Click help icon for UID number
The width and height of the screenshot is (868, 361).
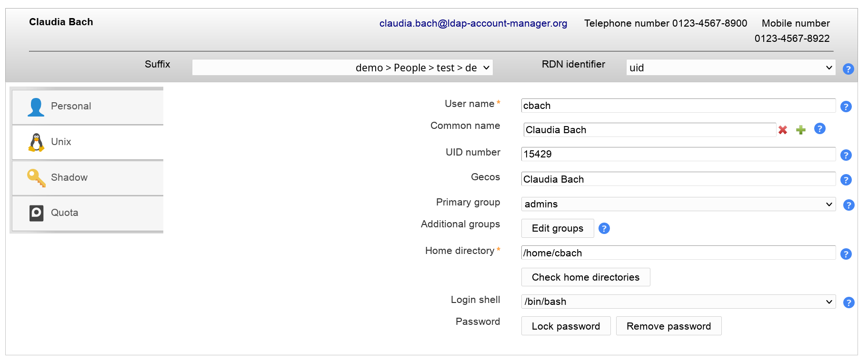tap(846, 155)
